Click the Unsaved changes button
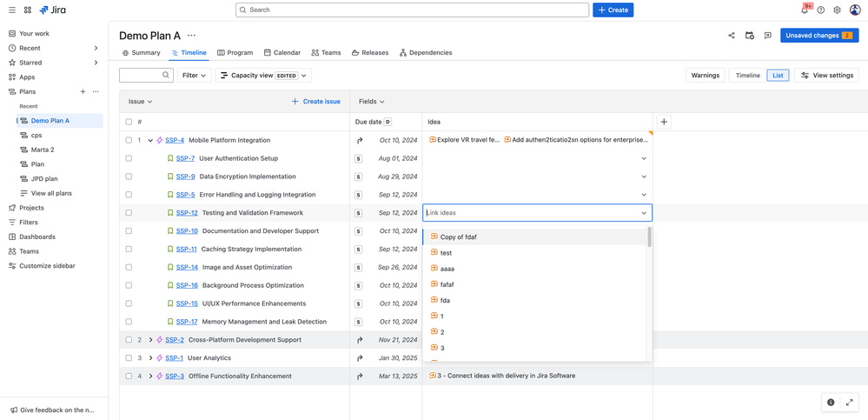Screen dimensions: 868x420 (818, 36)
